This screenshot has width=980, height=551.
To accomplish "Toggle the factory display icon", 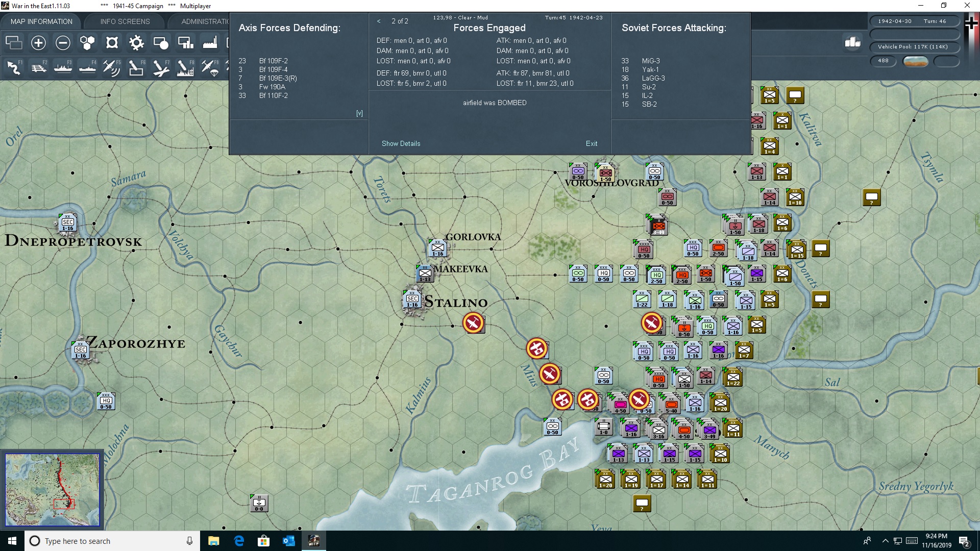I will tap(210, 43).
